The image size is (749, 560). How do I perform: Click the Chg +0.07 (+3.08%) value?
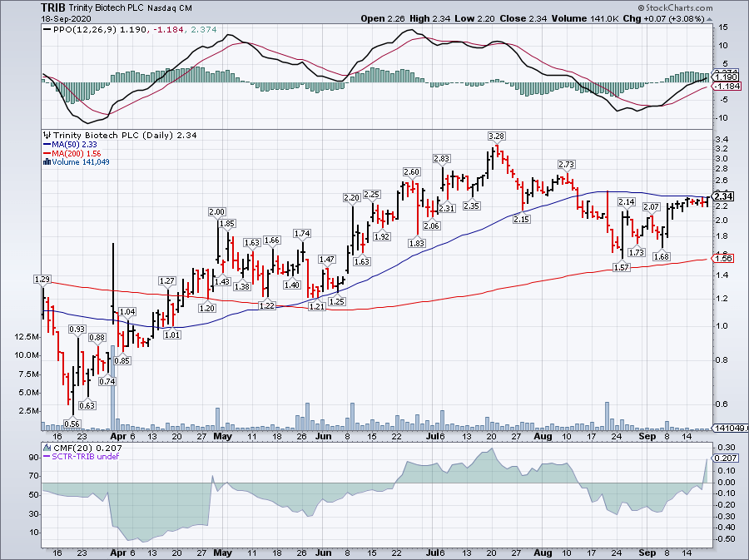(x=663, y=18)
